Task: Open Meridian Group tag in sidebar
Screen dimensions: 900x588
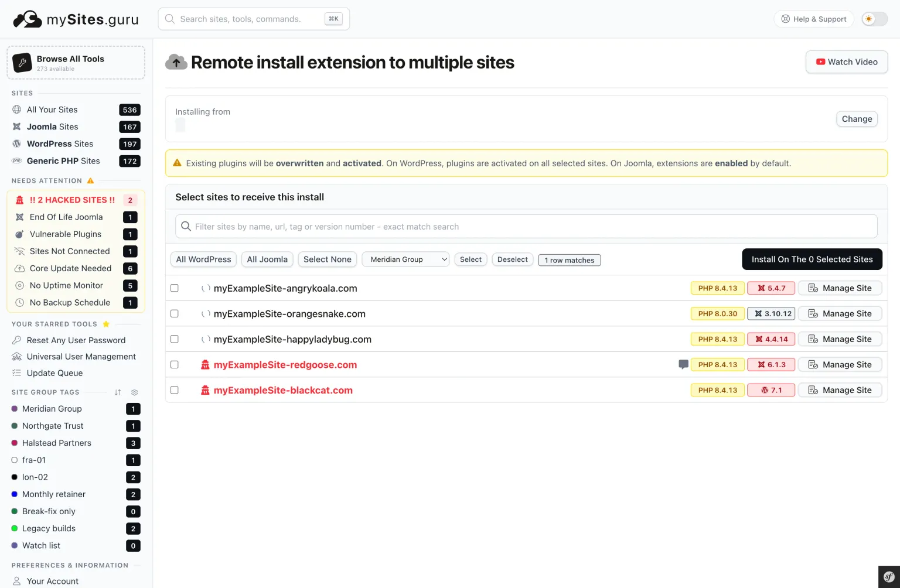Action: point(52,409)
